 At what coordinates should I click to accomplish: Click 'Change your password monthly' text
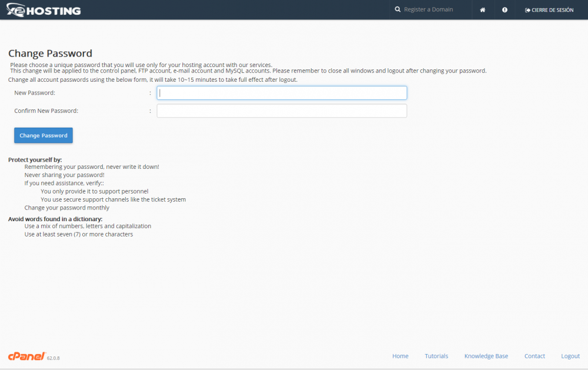(67, 208)
